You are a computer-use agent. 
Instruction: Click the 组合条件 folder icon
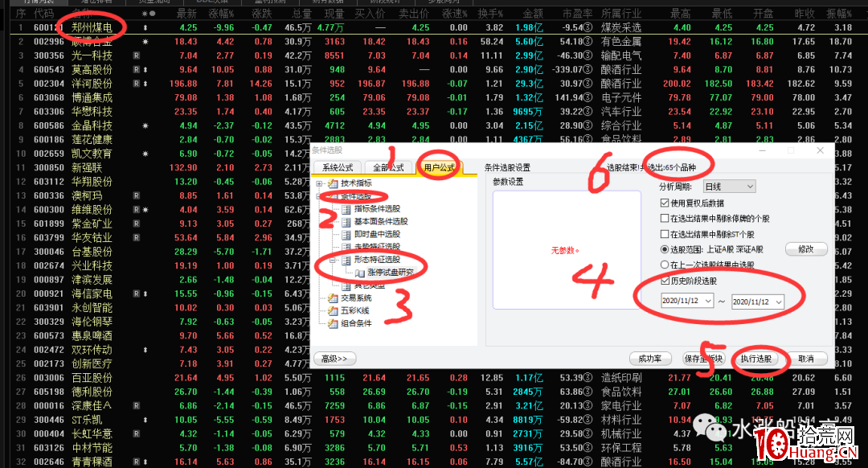click(x=333, y=323)
